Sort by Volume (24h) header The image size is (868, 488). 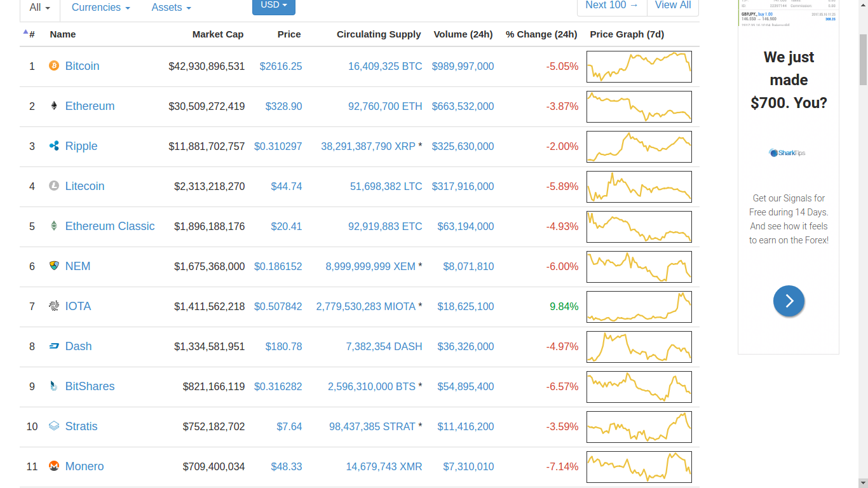(463, 34)
